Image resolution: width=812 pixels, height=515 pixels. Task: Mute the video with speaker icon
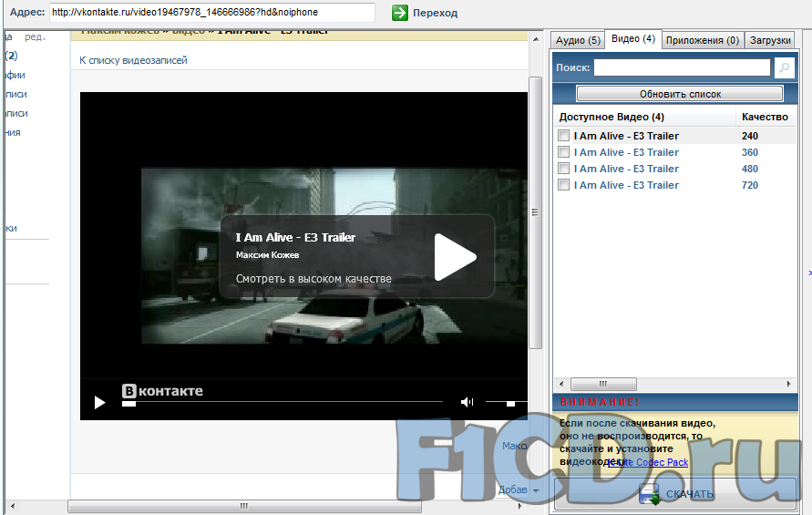click(x=468, y=402)
